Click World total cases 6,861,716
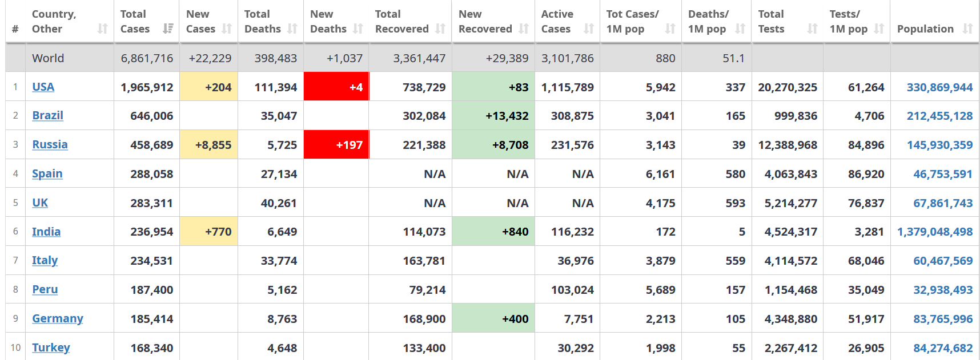 pyautogui.click(x=147, y=58)
